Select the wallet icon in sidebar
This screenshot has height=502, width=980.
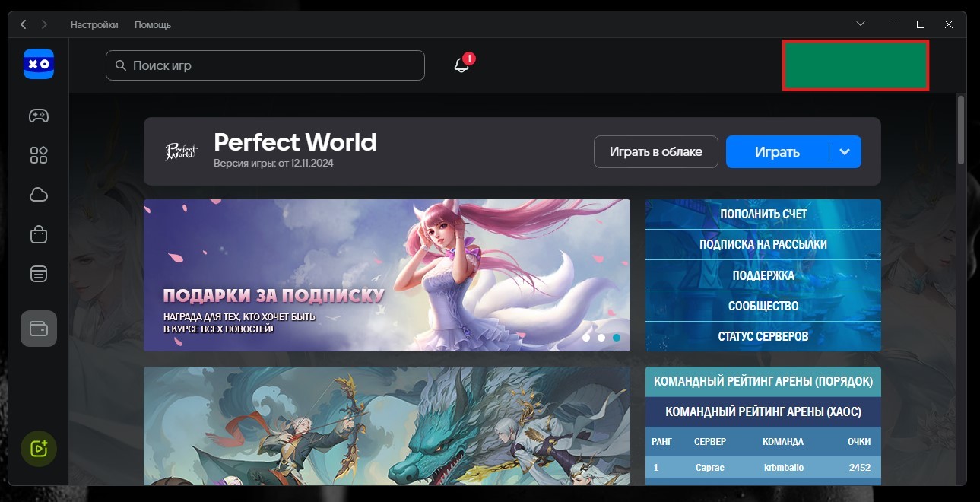39,329
